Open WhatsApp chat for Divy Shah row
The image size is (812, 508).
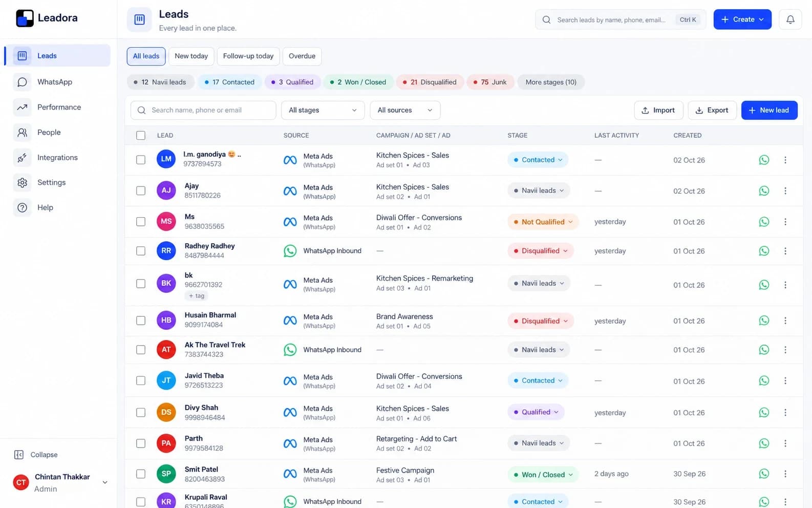(x=764, y=412)
